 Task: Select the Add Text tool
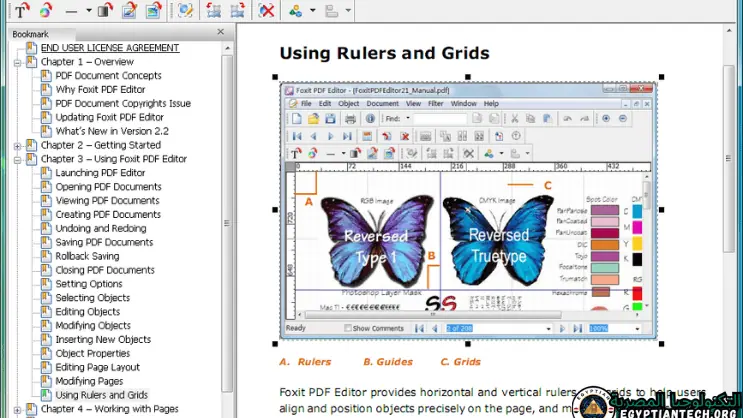22,10
